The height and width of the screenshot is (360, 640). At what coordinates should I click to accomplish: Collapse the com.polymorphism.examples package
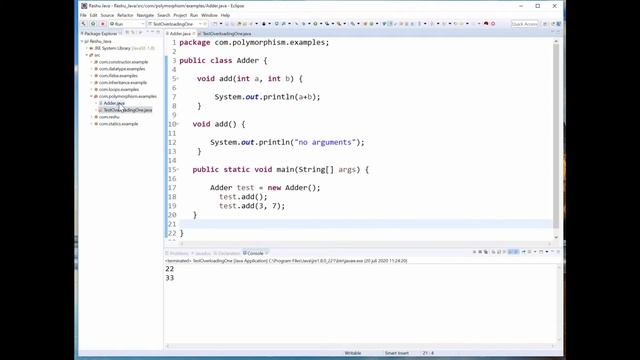[91, 96]
